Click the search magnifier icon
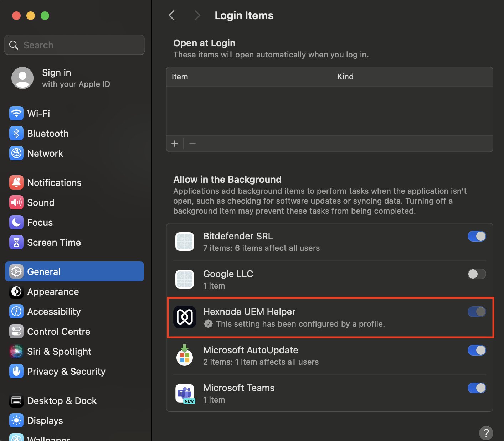This screenshot has width=504, height=441. point(14,45)
